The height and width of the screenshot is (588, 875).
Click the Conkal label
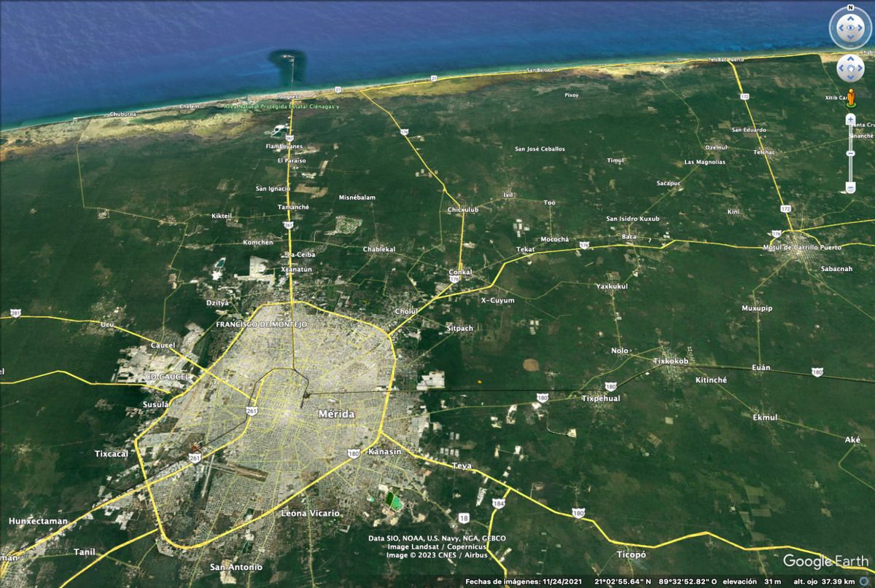coord(460,272)
